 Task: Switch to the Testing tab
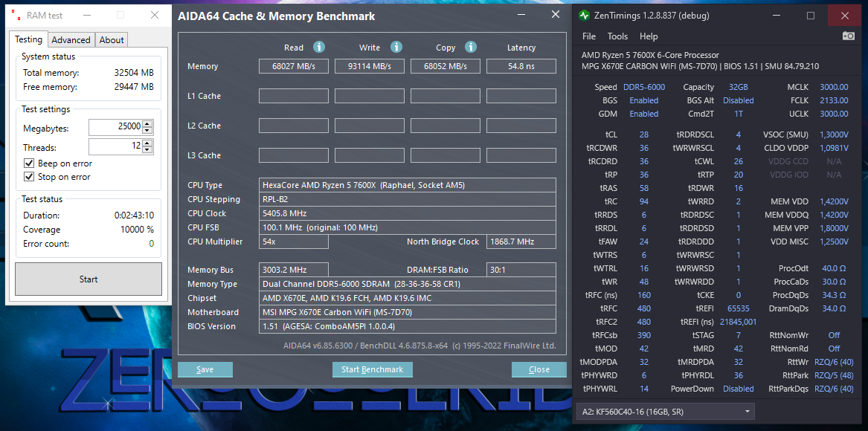[28, 39]
